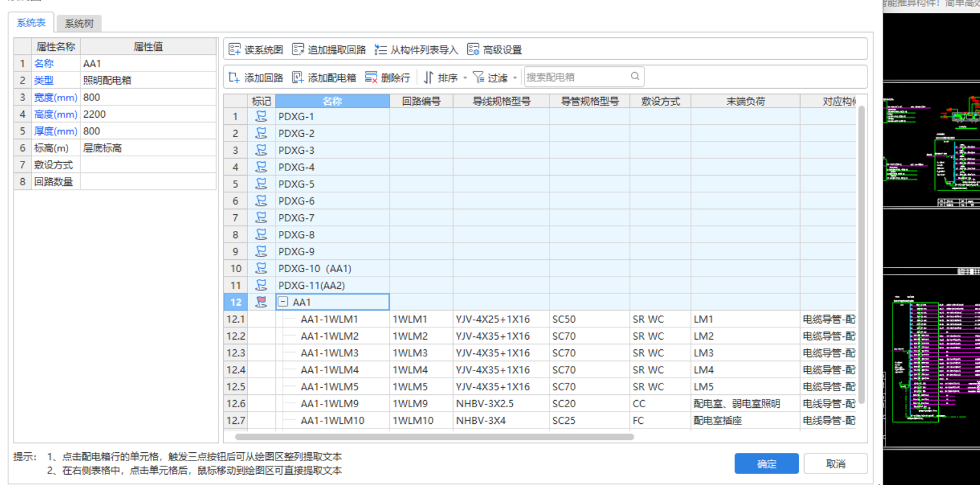Select the AA1-1WLM9 circuit row
Viewport: 980px width, 485px height.
pos(540,403)
